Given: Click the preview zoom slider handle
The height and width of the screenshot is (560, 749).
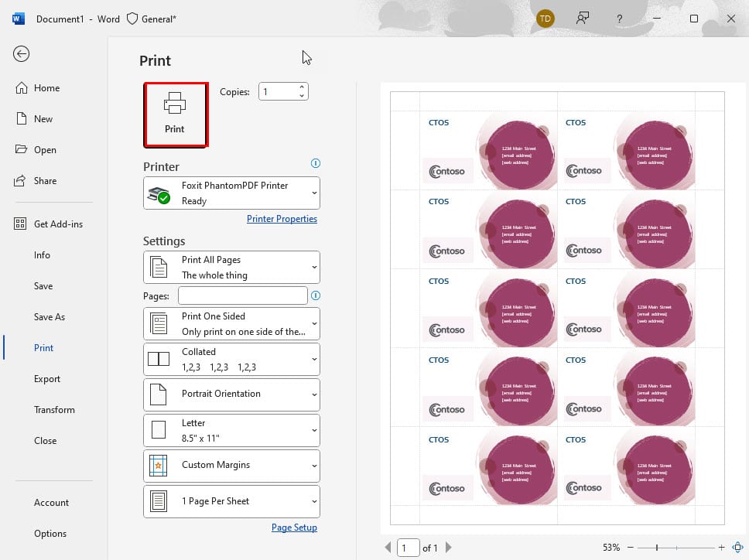Looking at the screenshot, I should [x=657, y=548].
